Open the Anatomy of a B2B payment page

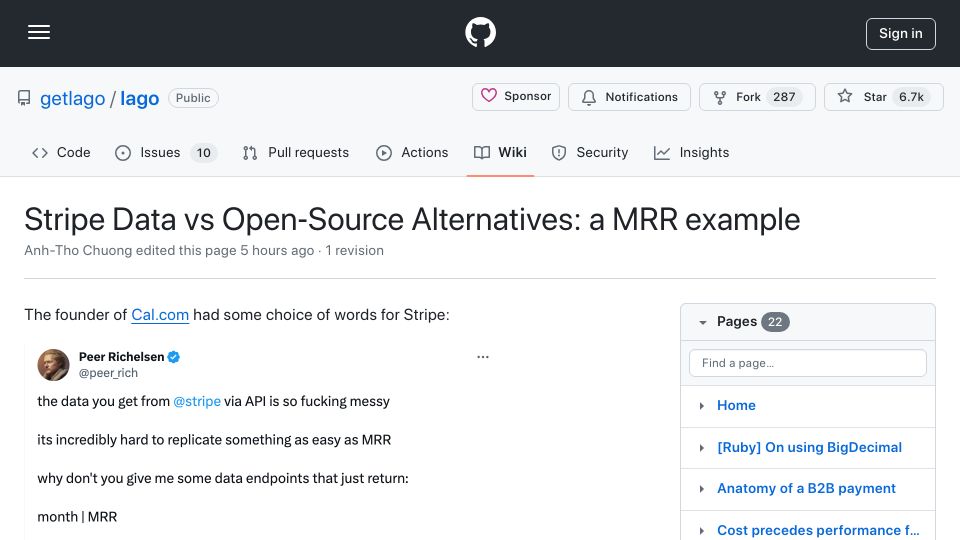[806, 489]
